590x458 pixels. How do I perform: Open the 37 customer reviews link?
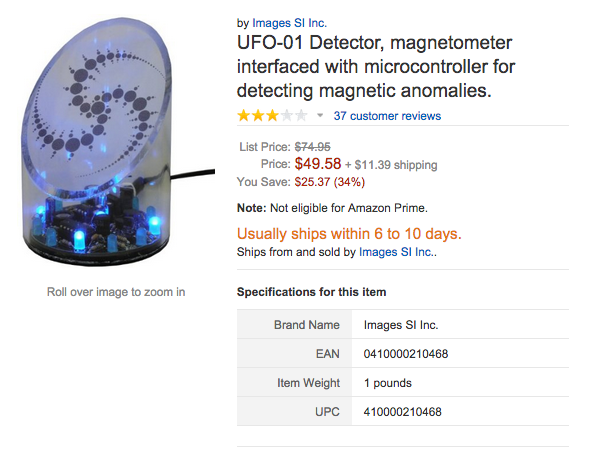[387, 116]
